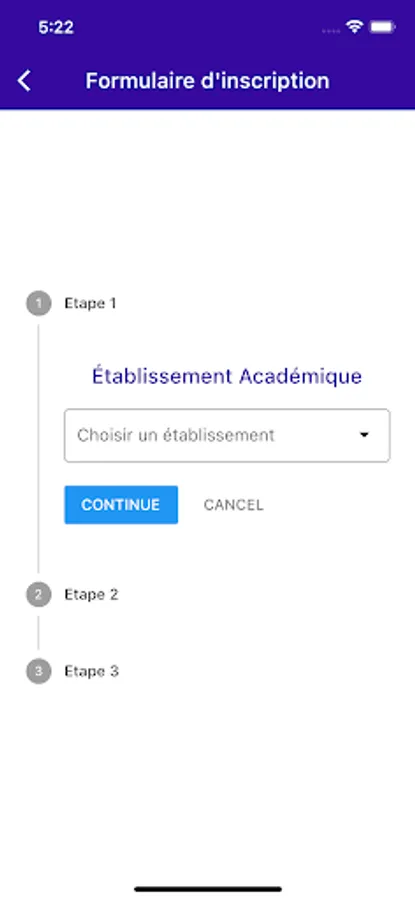Click the dropdown caret arrow
Screen dimensions: 415x900
364,435
